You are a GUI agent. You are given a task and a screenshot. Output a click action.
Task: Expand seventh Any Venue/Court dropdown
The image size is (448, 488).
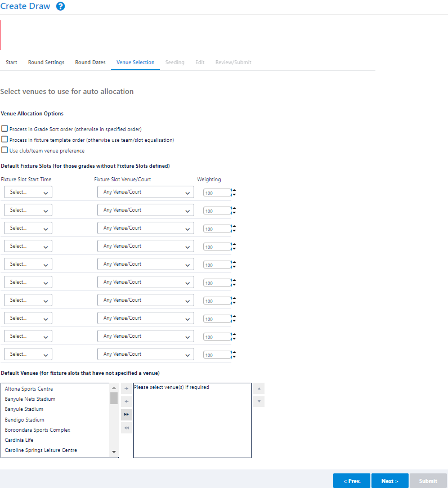tap(146, 300)
